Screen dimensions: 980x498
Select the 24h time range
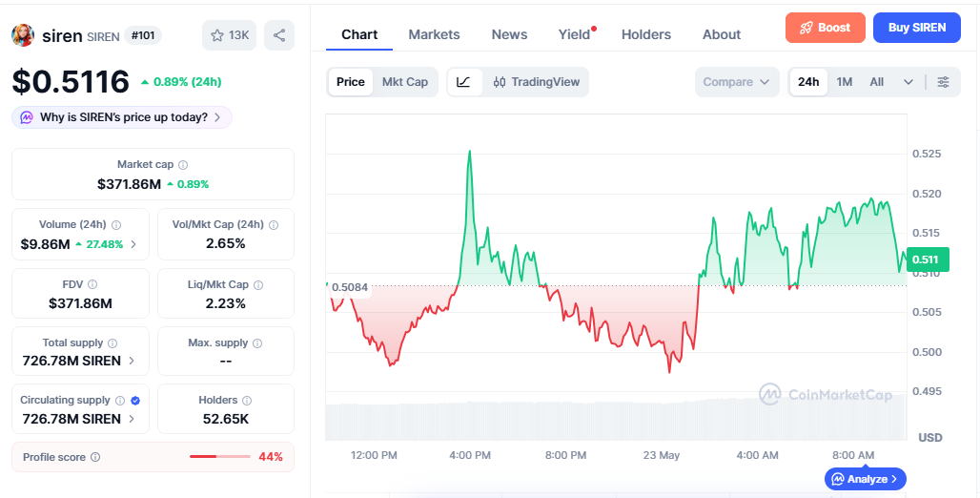pyautogui.click(x=808, y=82)
